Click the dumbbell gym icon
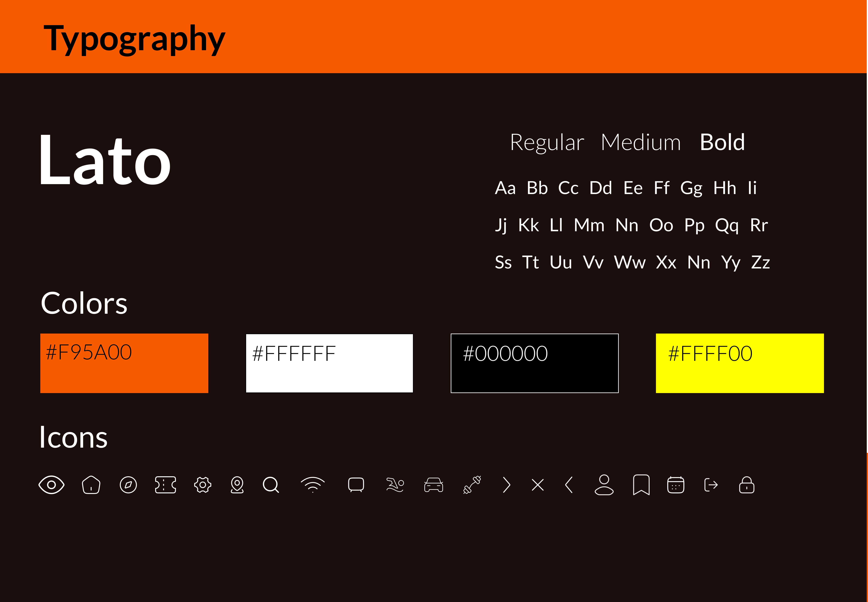Image resolution: width=868 pixels, height=602 pixels. pyautogui.click(x=472, y=485)
